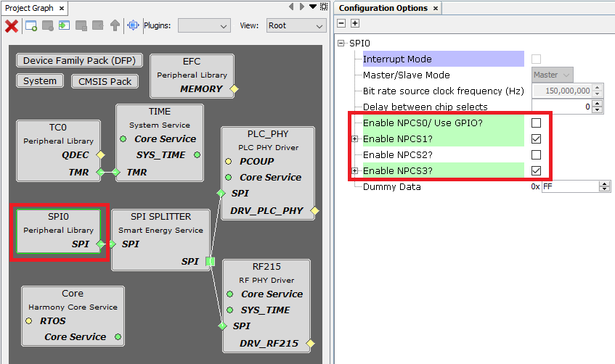Viewport: 615px width, 364px height.
Task: Open the View dropdown showing Root
Action: pos(296,26)
